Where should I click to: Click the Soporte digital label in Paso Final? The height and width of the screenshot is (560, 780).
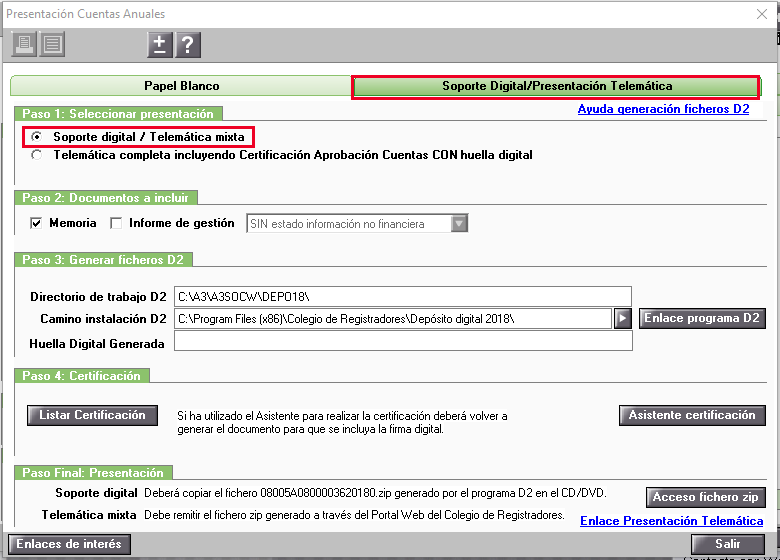(97, 493)
